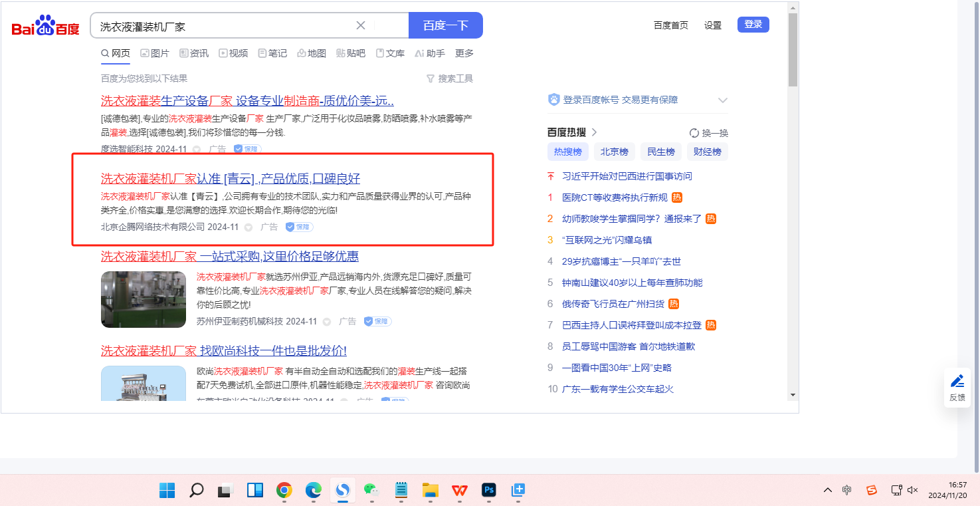980x506 pixels.
Task: Open the 搜索工具 filter options
Action: point(450,78)
